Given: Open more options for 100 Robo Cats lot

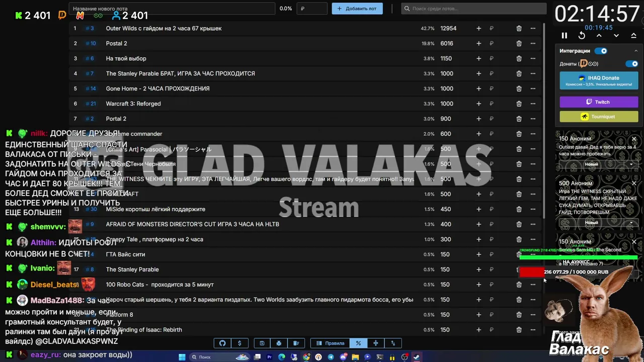Looking at the screenshot, I should pos(533,285).
